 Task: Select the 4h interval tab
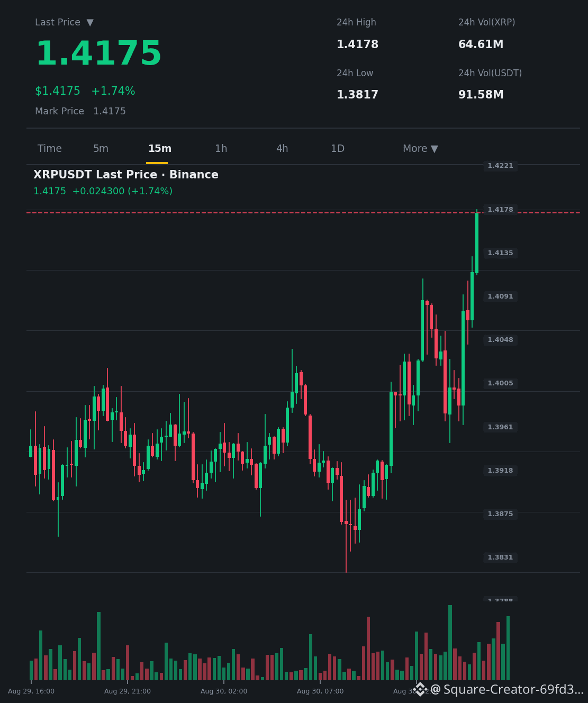click(x=282, y=149)
